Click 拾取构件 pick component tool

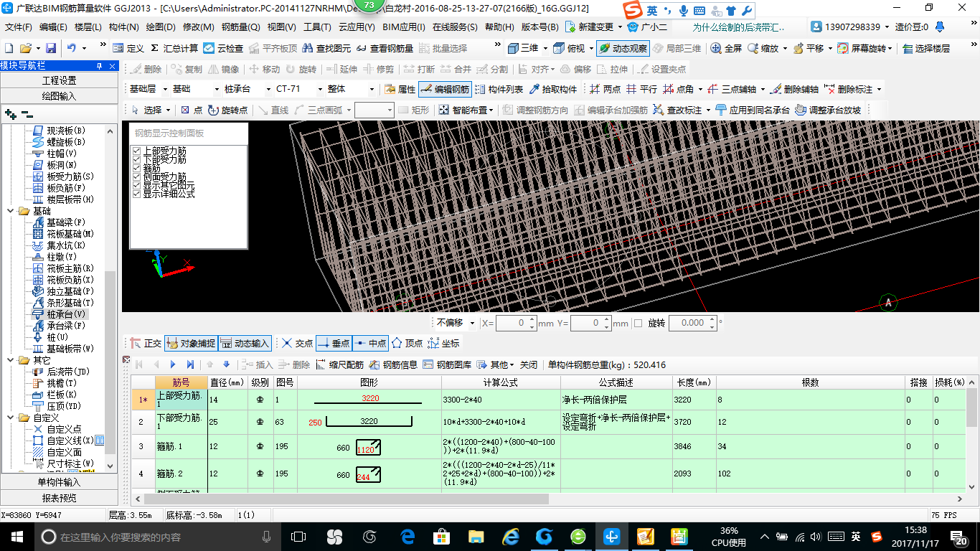(x=553, y=89)
